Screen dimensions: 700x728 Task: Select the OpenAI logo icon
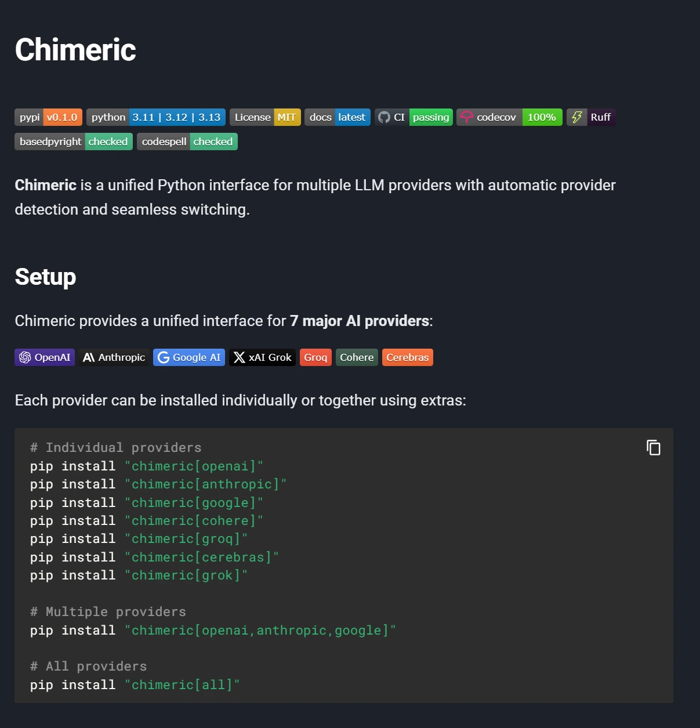tap(24, 357)
